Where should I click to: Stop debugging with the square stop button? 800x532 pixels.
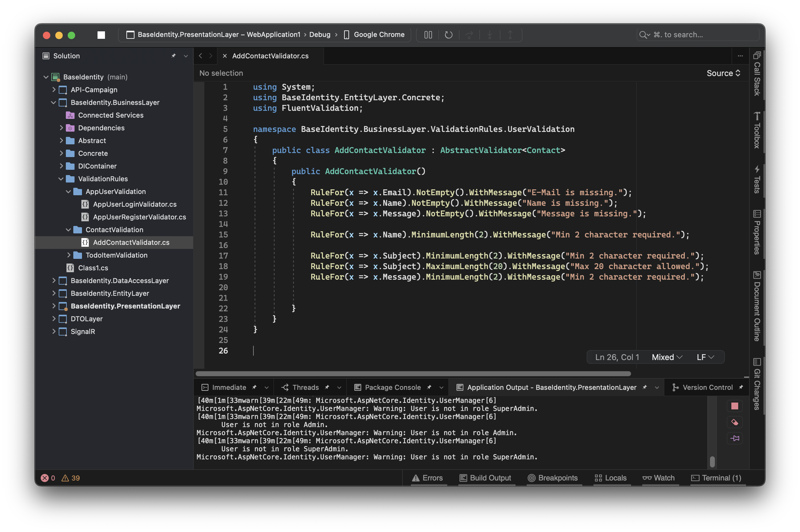[x=101, y=35]
